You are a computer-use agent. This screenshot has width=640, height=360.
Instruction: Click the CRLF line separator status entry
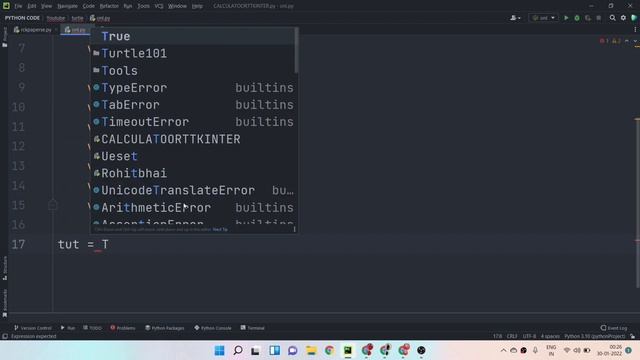pos(512,336)
